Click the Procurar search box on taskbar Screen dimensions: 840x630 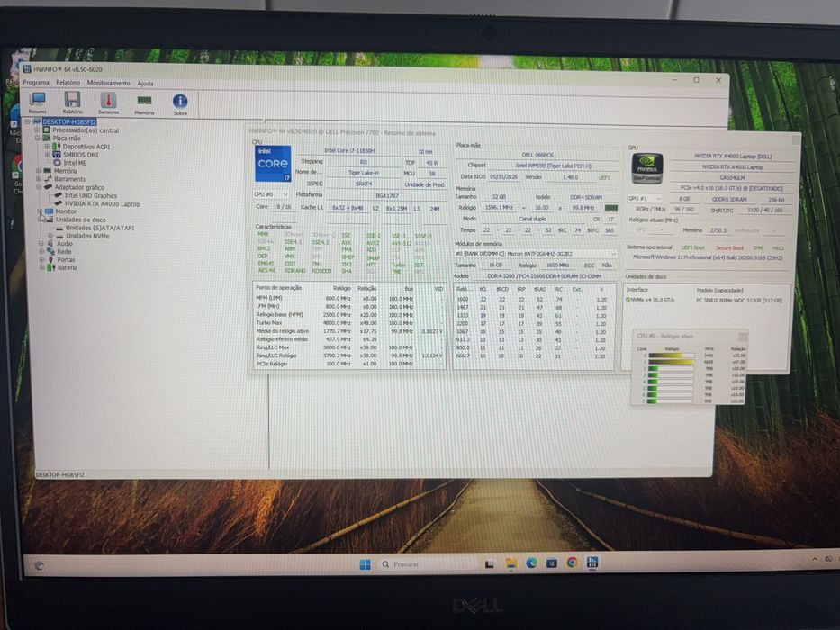(428, 564)
